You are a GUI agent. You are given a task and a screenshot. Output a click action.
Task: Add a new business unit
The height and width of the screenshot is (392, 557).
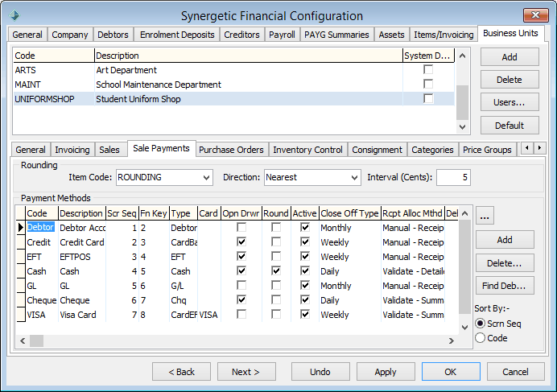tap(510, 57)
